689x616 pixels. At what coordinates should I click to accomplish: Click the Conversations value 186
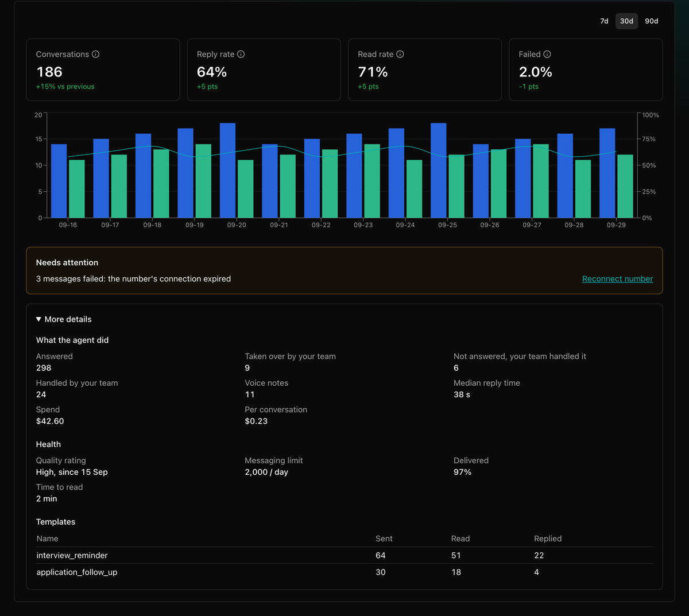tap(49, 72)
